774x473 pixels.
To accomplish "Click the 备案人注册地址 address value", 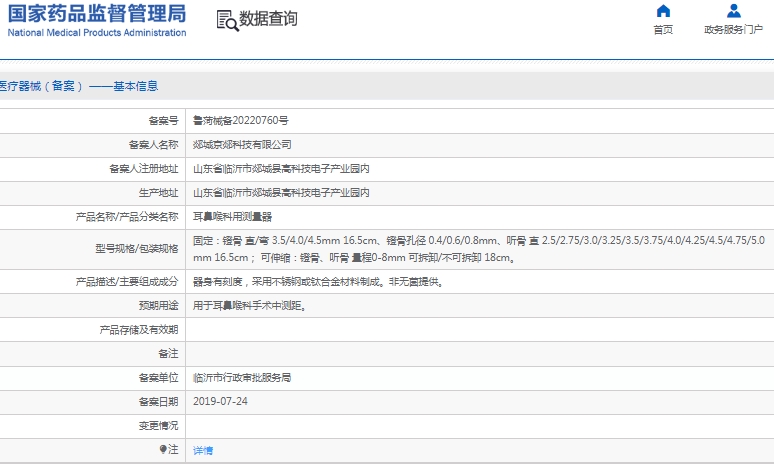I will point(281,169).
